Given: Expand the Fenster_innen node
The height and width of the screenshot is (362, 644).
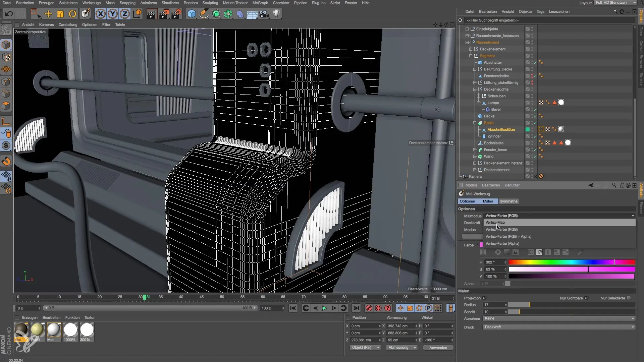Looking at the screenshot, I should [475, 149].
